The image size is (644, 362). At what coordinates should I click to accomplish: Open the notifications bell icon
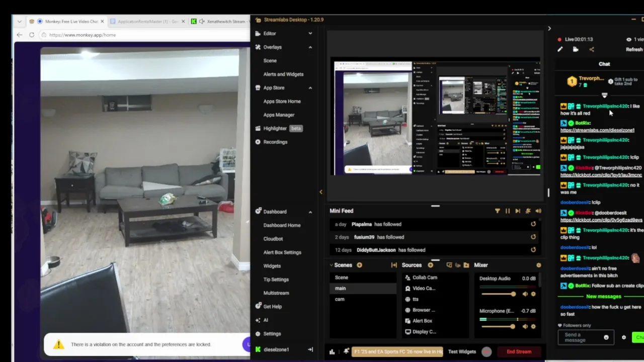click(346, 351)
